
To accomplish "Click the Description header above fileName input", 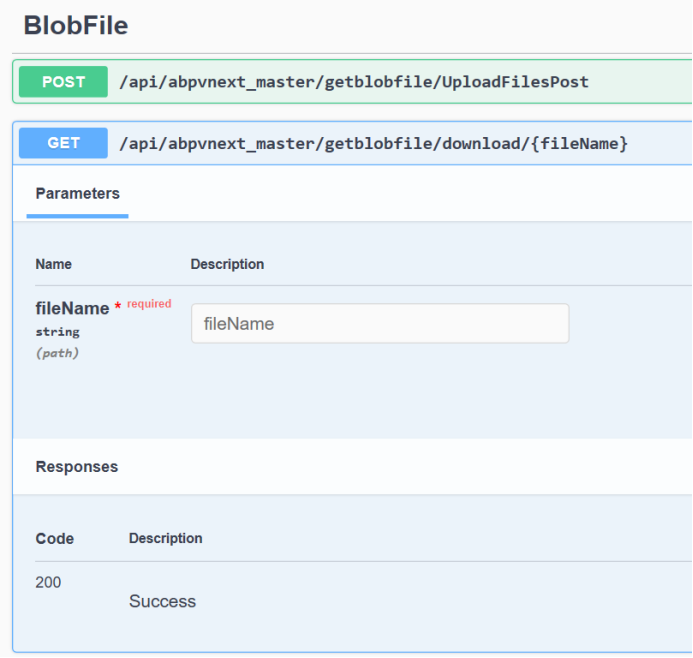I will pyautogui.click(x=227, y=264).
